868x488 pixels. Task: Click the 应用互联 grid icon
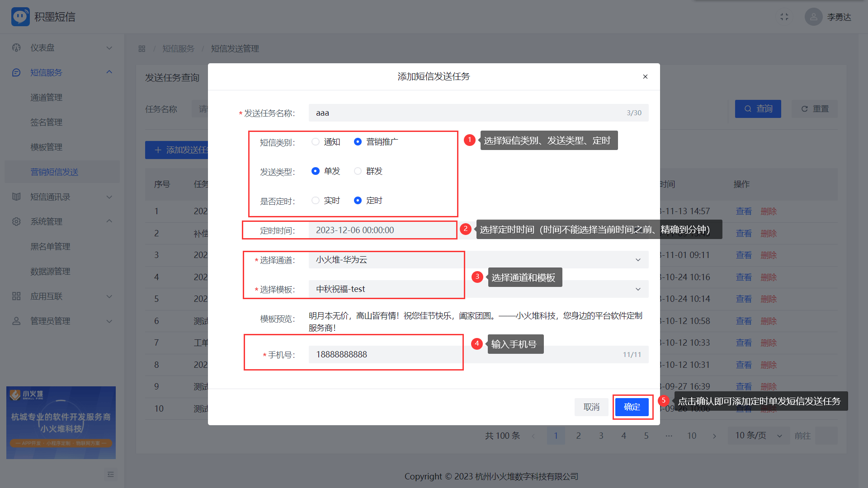tap(16, 296)
